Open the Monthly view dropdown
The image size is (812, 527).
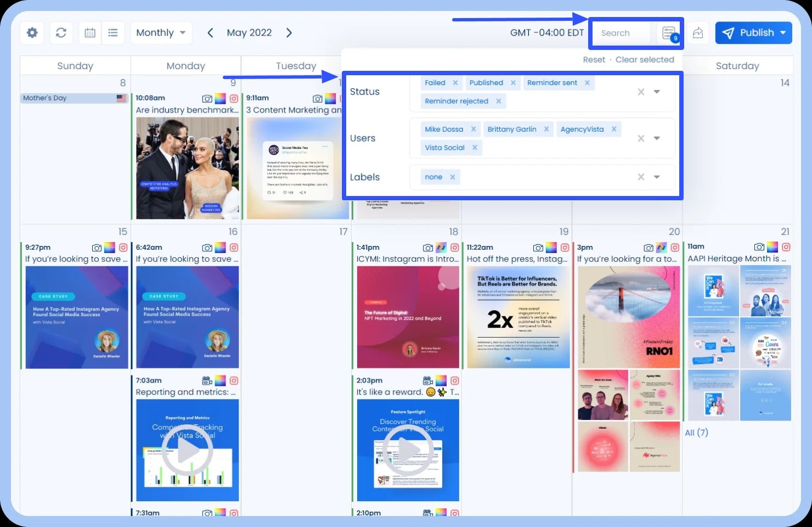click(x=160, y=32)
